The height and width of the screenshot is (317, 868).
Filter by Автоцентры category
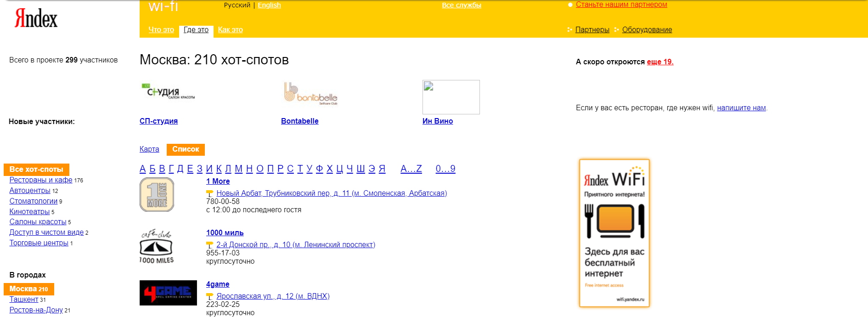pos(30,190)
